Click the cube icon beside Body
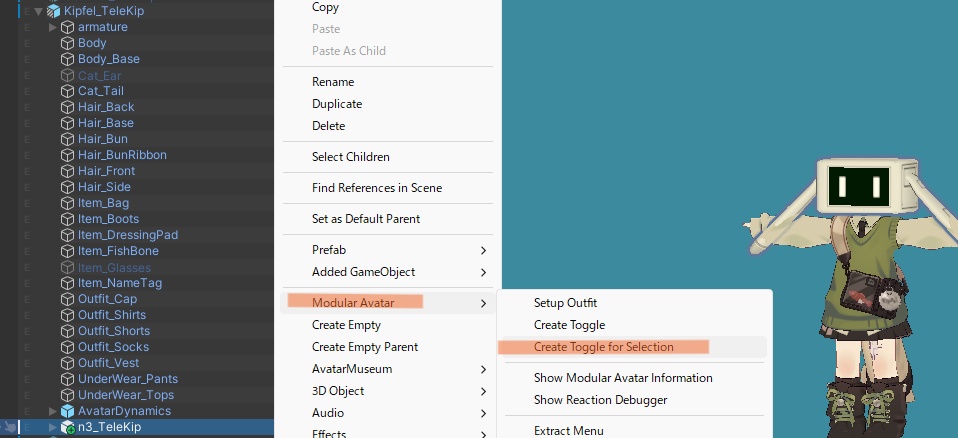 (68, 43)
